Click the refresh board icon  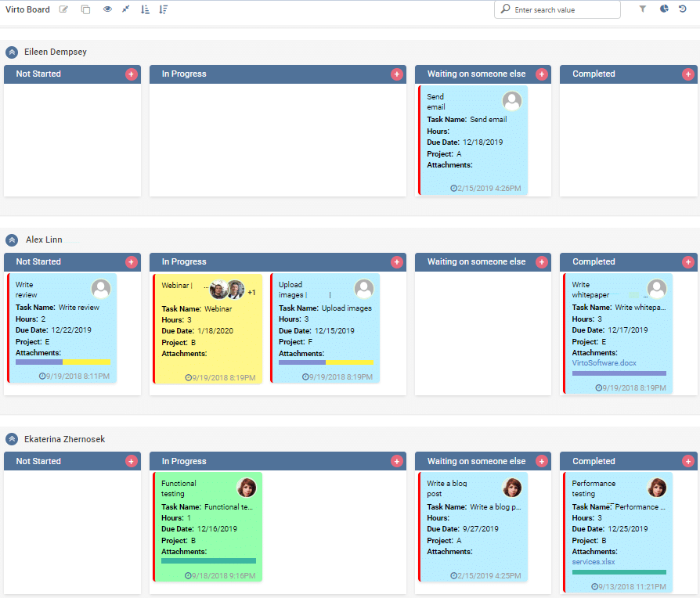point(683,9)
